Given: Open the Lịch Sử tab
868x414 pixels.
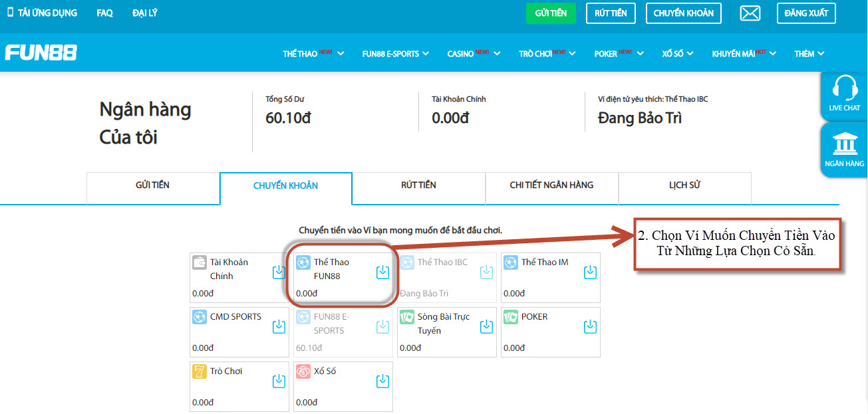Looking at the screenshot, I should point(685,188).
